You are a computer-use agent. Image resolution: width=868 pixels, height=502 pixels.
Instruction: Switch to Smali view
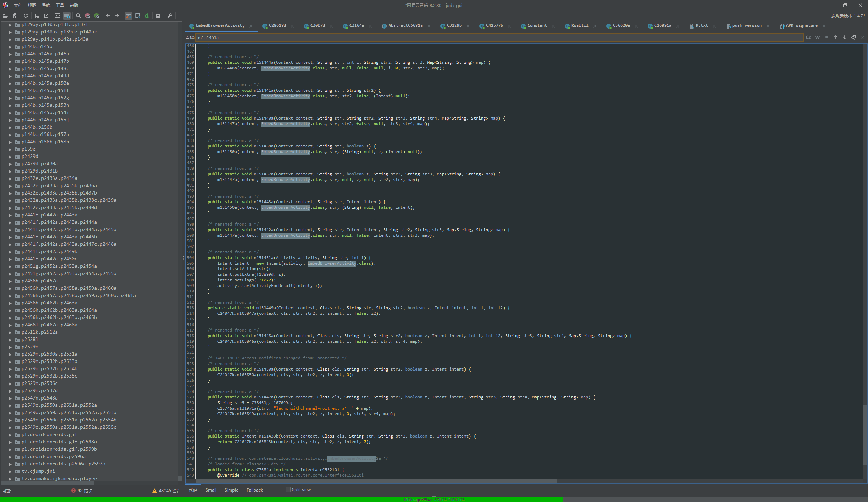211,490
